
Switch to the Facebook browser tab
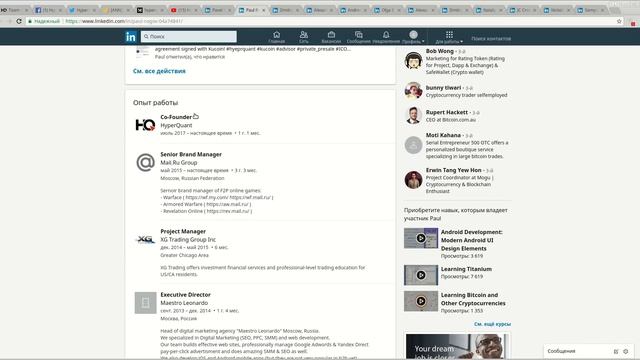click(49, 10)
